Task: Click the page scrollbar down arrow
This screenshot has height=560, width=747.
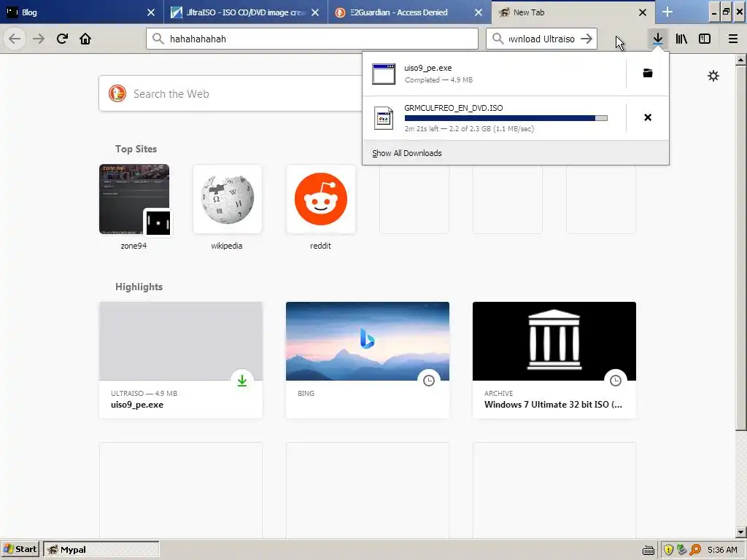Action: (740, 532)
